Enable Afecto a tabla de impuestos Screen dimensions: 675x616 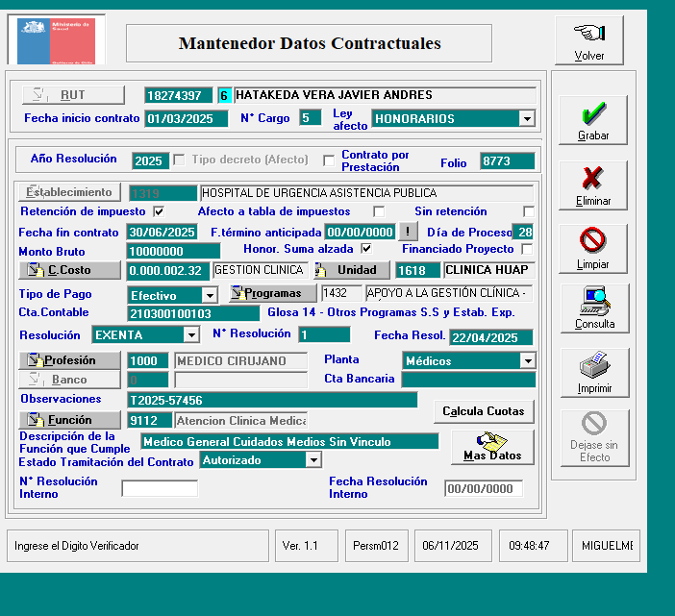click(379, 211)
